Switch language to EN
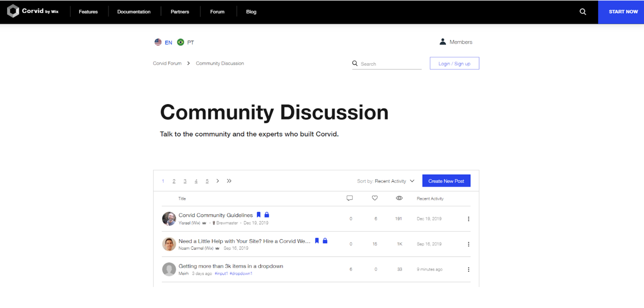The height and width of the screenshot is (308, 644). (x=169, y=42)
